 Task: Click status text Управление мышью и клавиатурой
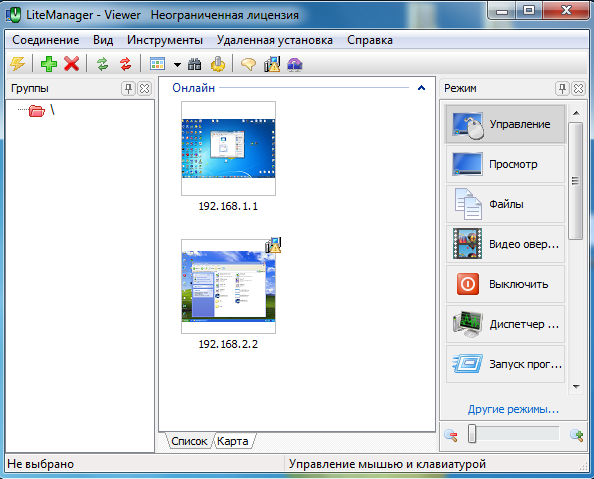387,464
